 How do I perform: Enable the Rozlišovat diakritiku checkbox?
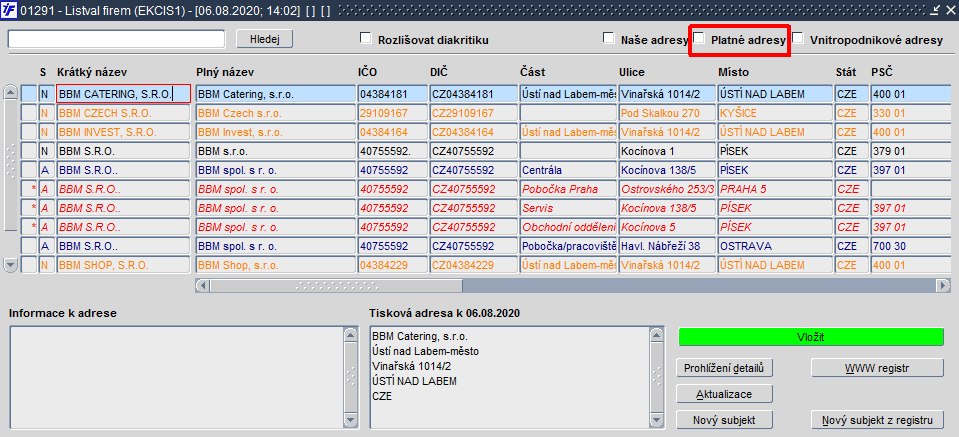366,39
